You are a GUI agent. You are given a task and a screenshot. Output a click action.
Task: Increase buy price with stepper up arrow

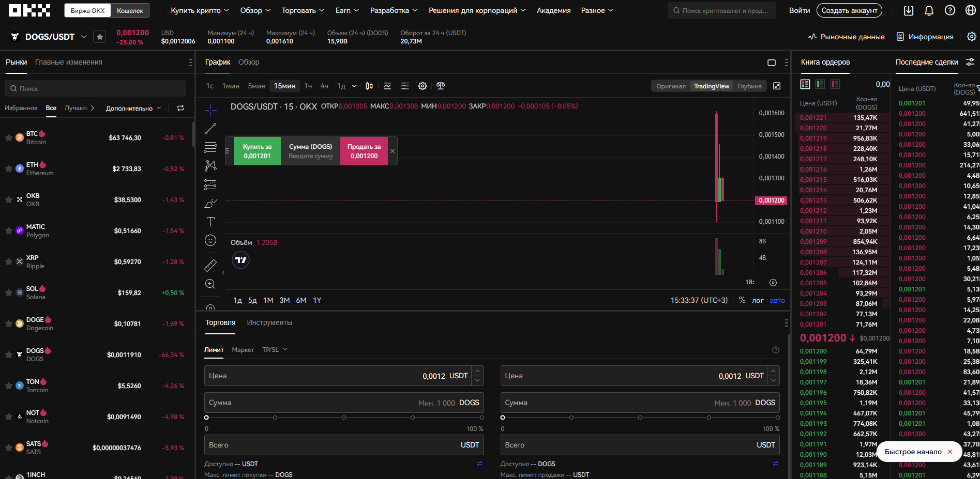(478, 371)
